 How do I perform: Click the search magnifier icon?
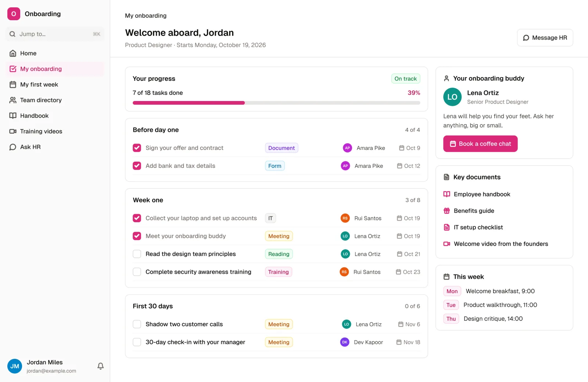[x=12, y=34]
